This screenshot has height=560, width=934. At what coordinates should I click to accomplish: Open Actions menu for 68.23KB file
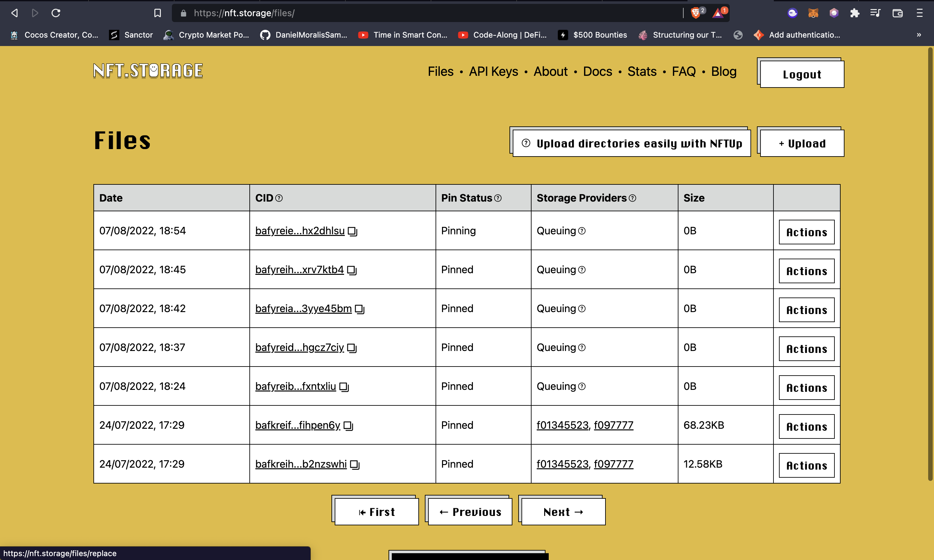coord(807,426)
